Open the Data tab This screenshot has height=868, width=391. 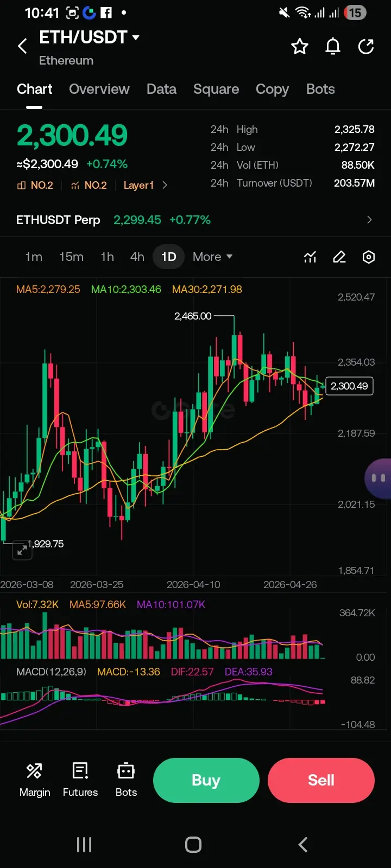(x=161, y=89)
